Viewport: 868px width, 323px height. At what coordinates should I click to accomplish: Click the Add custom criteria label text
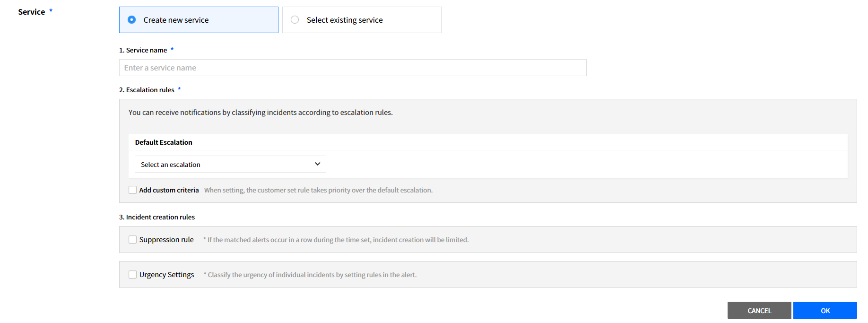coord(169,190)
